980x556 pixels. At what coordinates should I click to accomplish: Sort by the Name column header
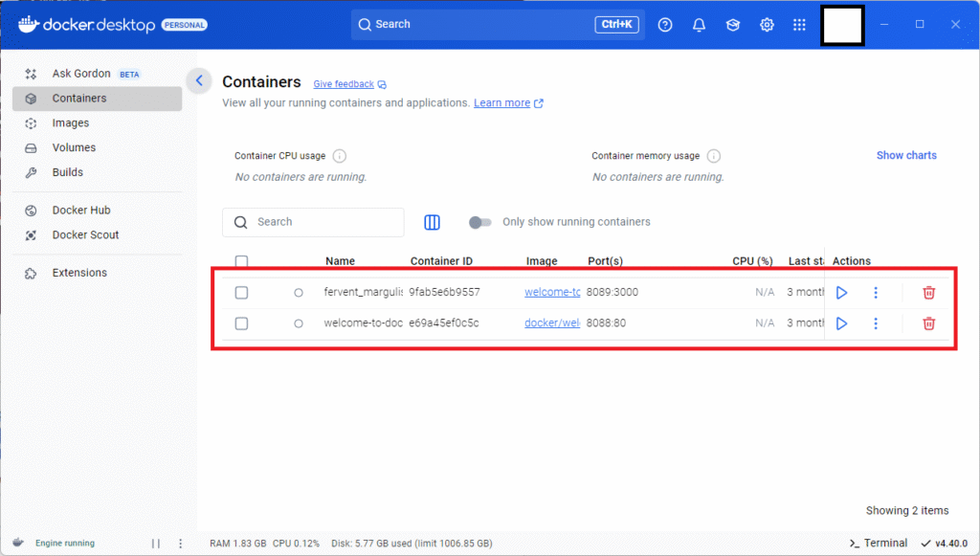coord(340,261)
